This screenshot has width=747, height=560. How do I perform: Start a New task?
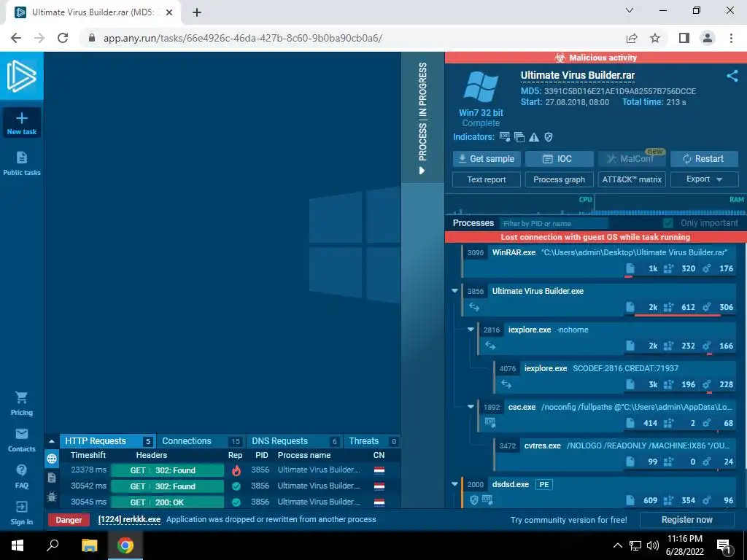tap(21, 122)
